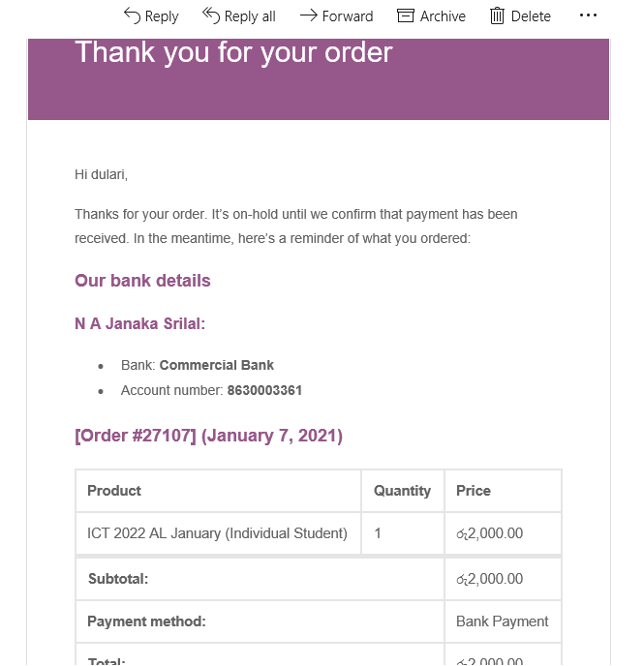Click the ICT 2022 AL January product cell
The height and width of the screenshot is (666, 644).
point(218,533)
